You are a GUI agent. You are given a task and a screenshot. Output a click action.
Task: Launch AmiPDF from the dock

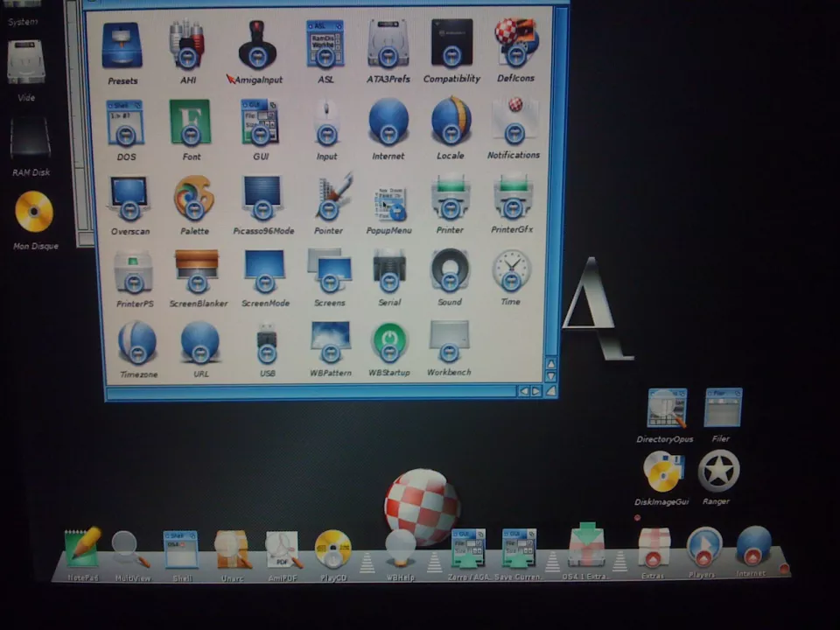[283, 550]
